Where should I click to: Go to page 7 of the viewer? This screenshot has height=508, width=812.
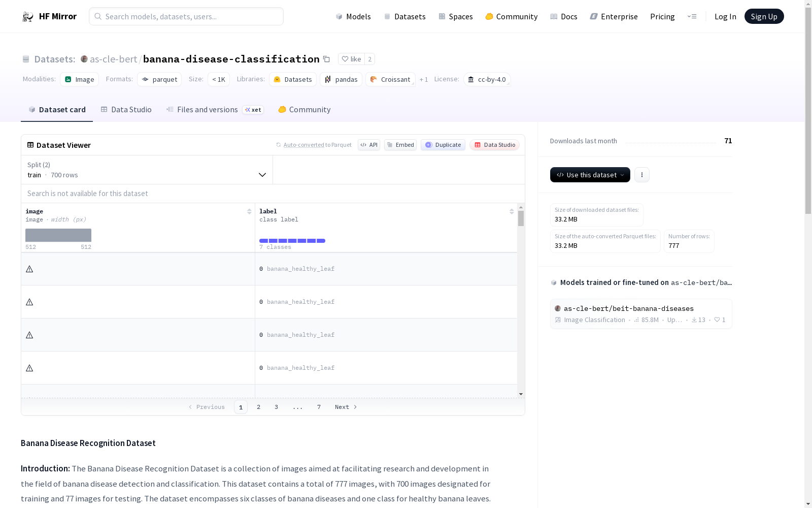(319, 407)
